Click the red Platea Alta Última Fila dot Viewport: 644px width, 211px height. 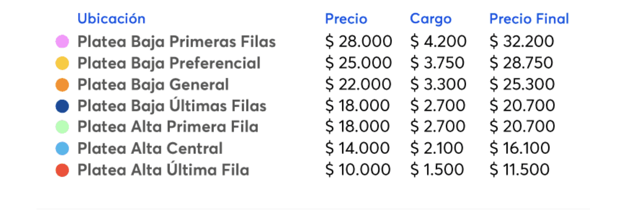pyautogui.click(x=62, y=170)
